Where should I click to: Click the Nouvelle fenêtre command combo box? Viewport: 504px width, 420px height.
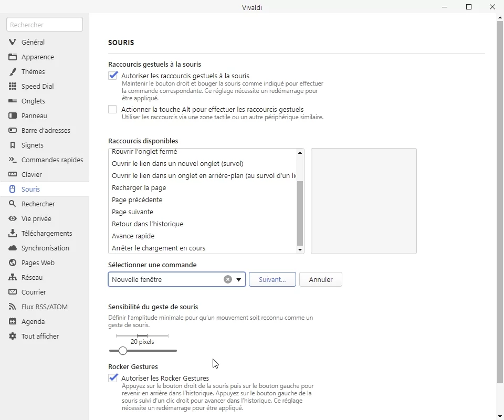pos(177,280)
